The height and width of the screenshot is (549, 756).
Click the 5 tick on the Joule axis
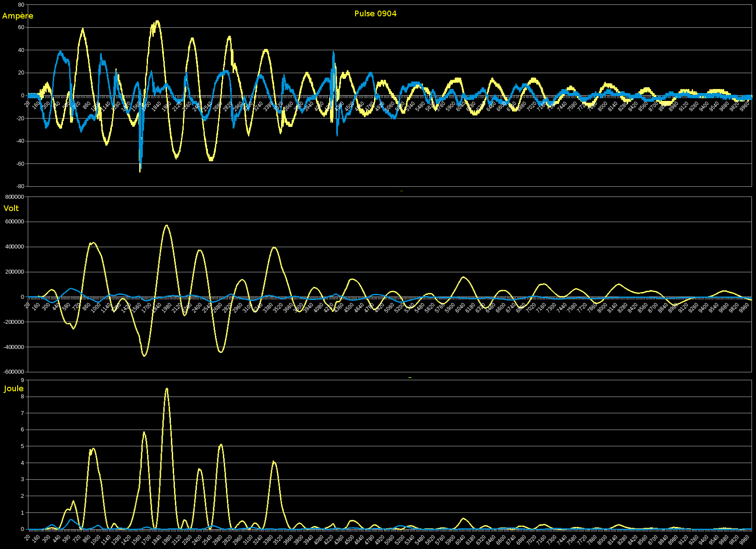click(22, 446)
